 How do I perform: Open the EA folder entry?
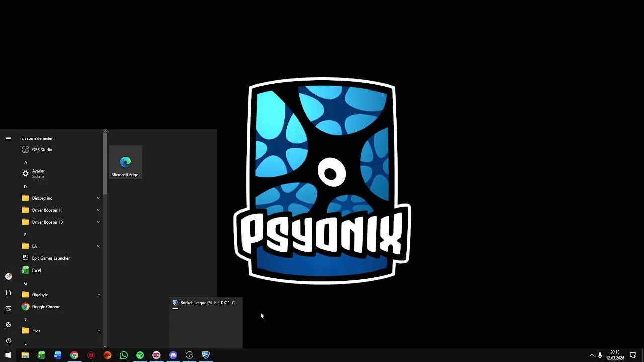[60, 246]
